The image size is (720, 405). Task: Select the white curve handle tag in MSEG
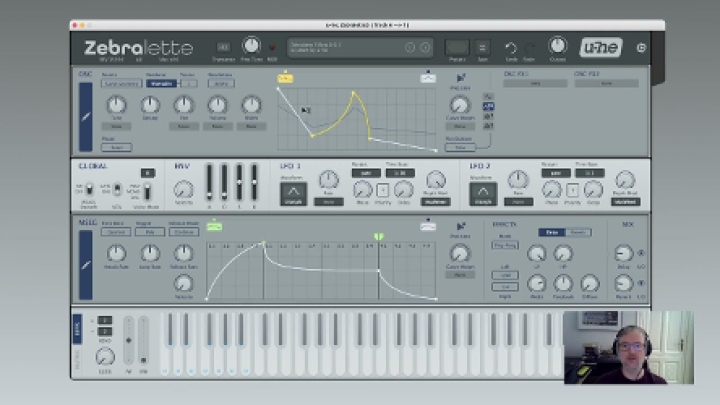pos(428,225)
